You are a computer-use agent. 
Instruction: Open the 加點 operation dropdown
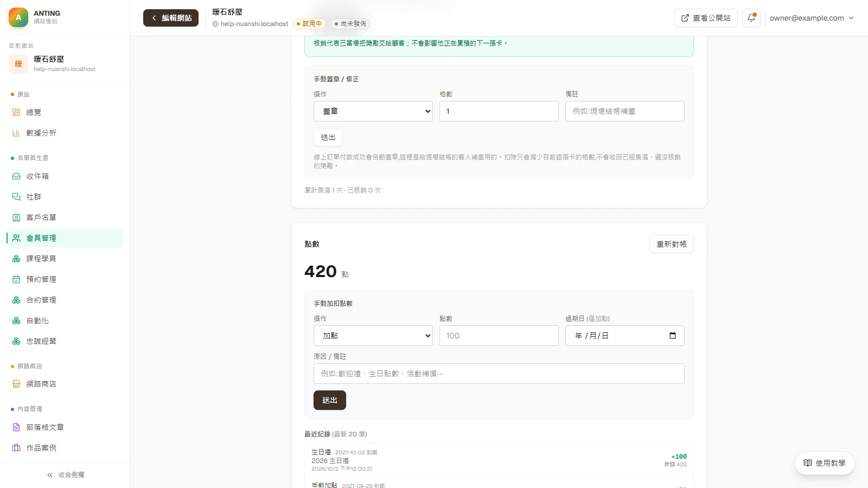(373, 336)
